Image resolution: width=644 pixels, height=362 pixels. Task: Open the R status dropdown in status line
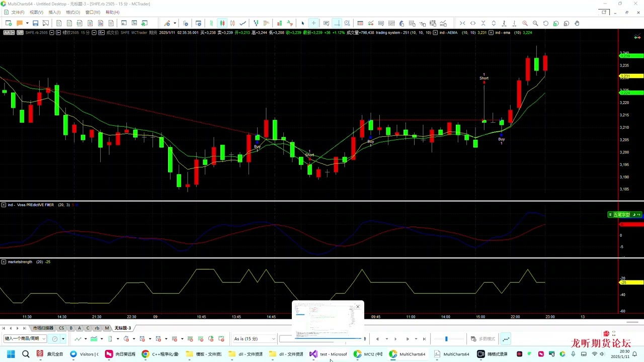(x=102, y=33)
